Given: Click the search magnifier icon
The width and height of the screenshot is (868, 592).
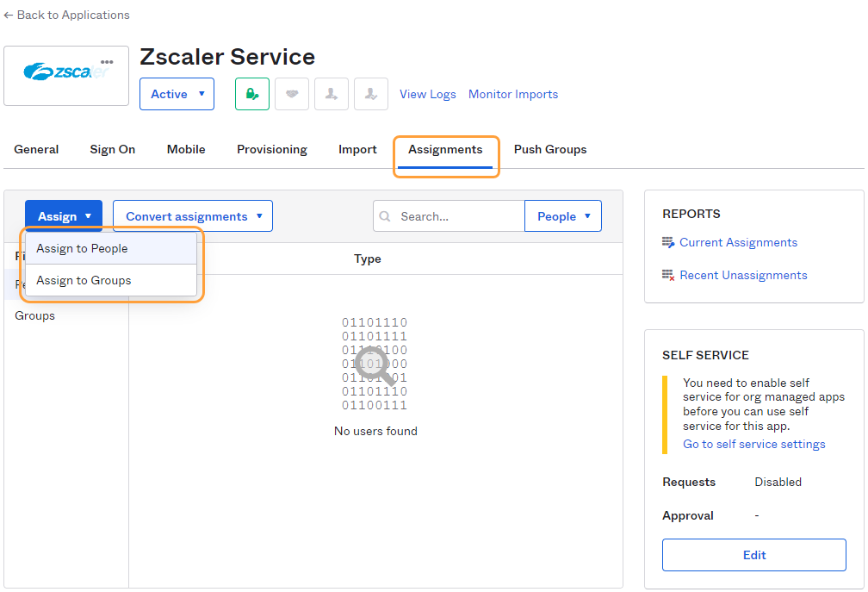Looking at the screenshot, I should 385,216.
